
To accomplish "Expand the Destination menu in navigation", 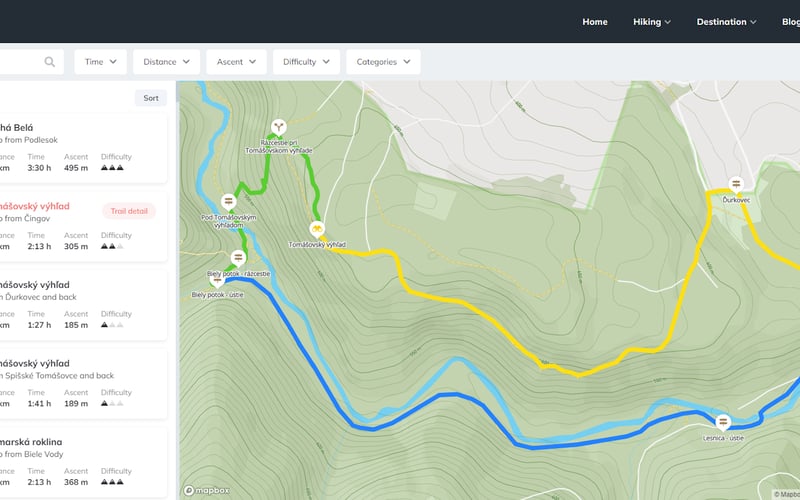I will 727,22.
